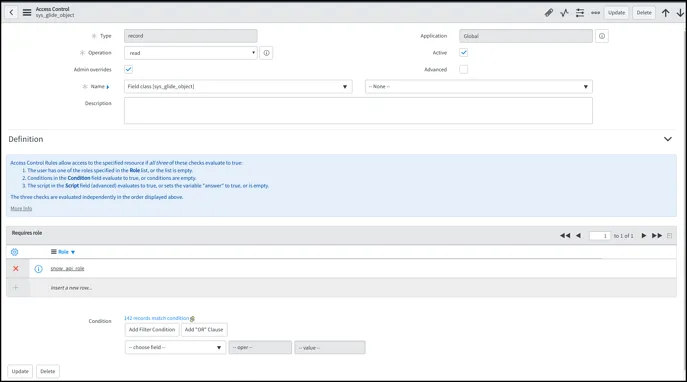Go to previous page of Requires role list
The width and height of the screenshot is (687, 382).
[x=578, y=236]
